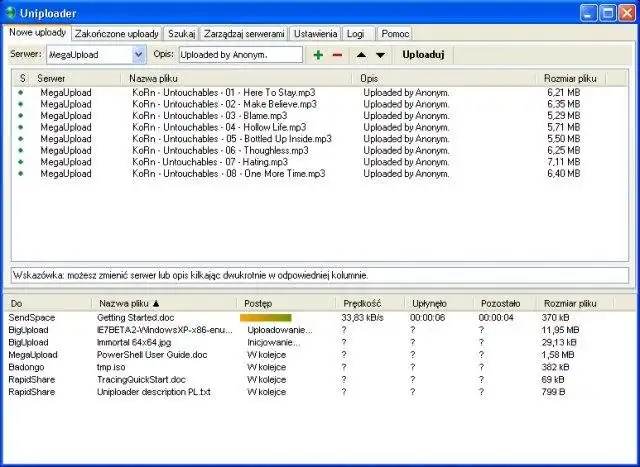Select 'KoRn - Untouchables - 03 - Blame.mp3' file name
The width and height of the screenshot is (640, 467).
point(210,116)
